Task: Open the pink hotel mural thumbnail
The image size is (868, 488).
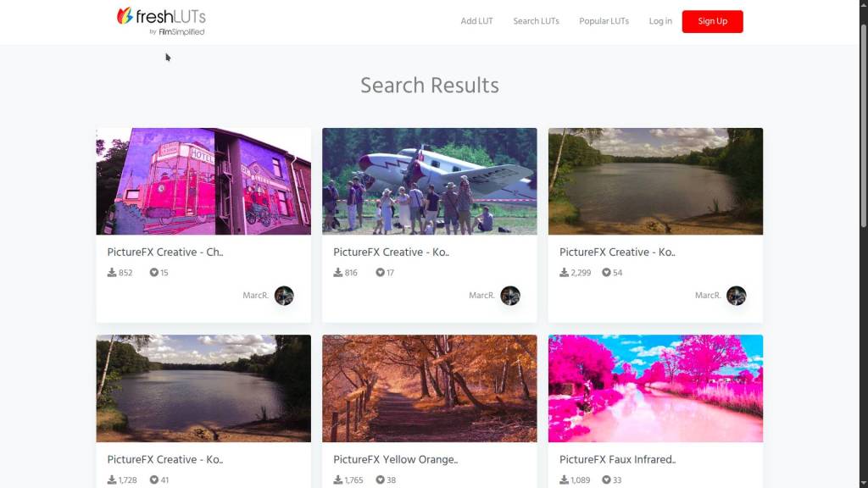Action: (203, 181)
